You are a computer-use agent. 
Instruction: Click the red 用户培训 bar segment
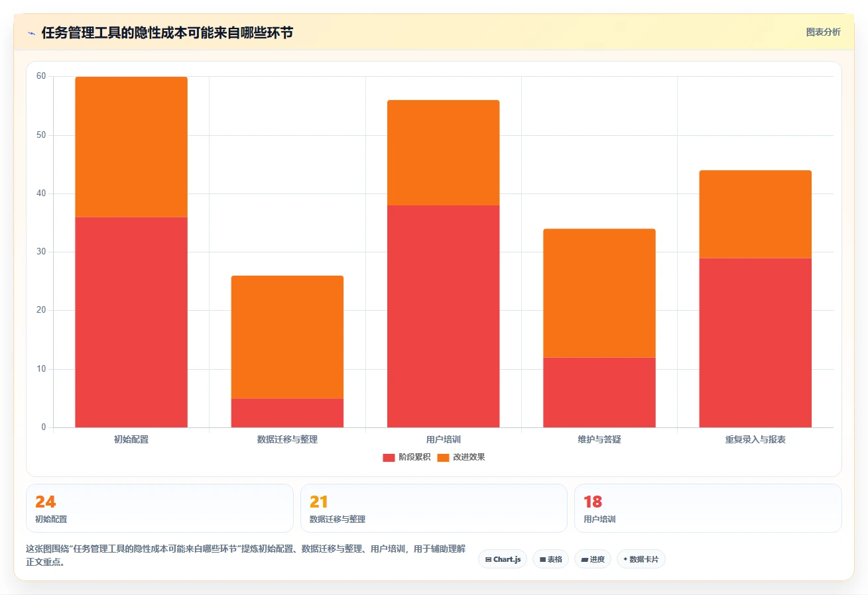[443, 316]
